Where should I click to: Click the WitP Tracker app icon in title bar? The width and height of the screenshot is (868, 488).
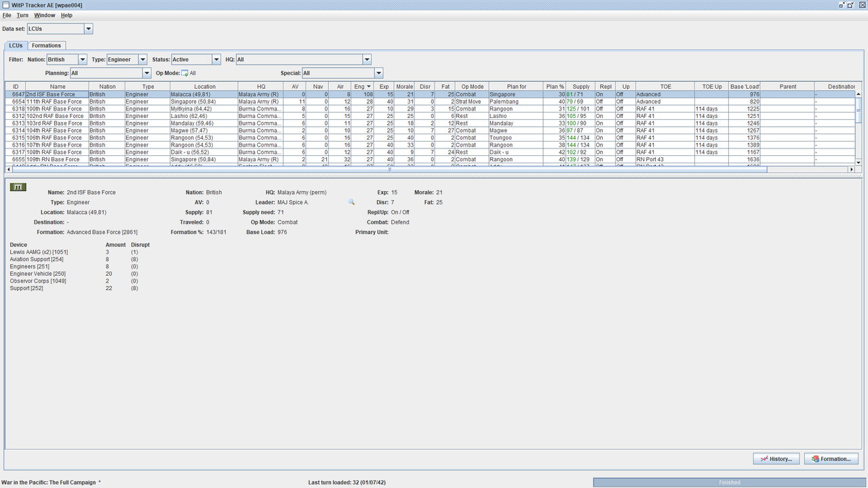5,5
